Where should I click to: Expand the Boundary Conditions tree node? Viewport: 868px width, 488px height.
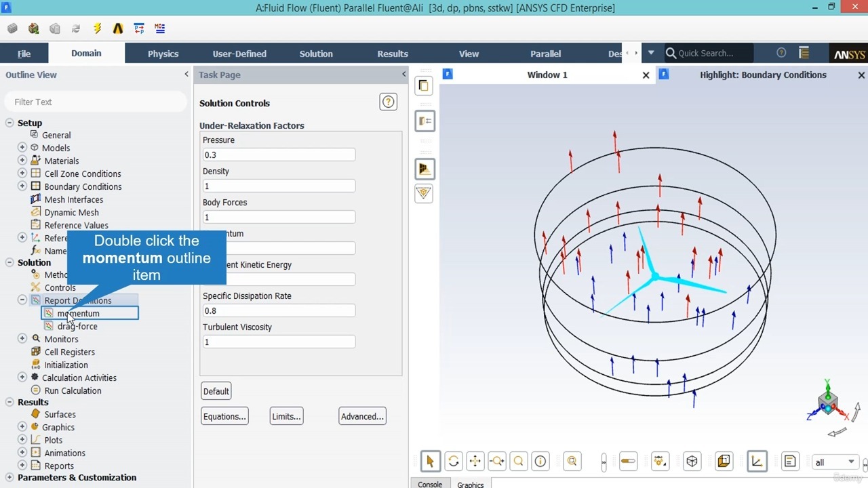(22, 186)
